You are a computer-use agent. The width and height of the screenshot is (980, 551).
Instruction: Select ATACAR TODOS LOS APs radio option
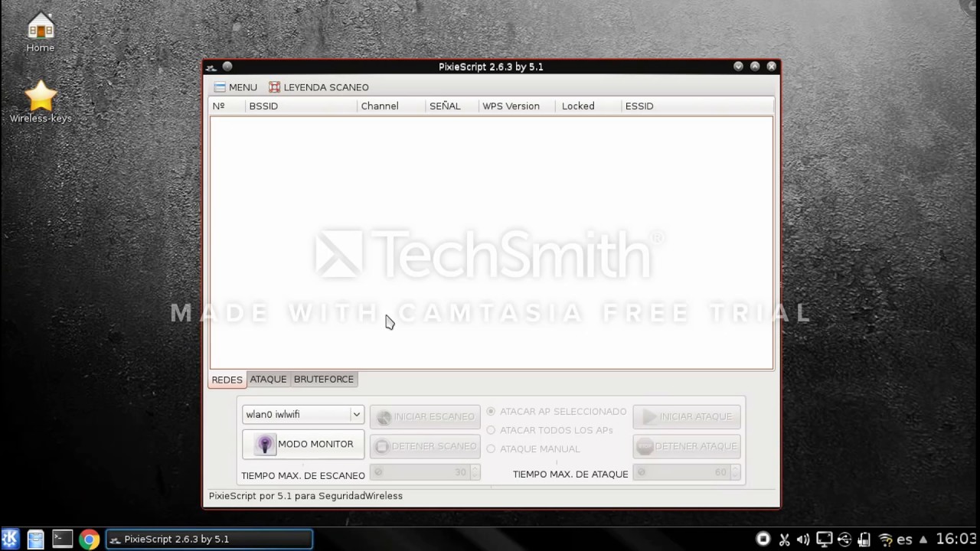(x=550, y=430)
